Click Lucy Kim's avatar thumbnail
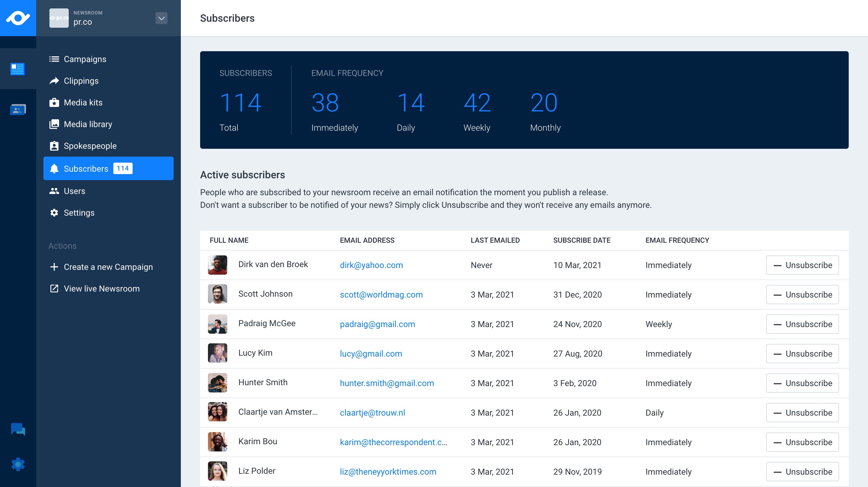The image size is (868, 487). pos(217,353)
